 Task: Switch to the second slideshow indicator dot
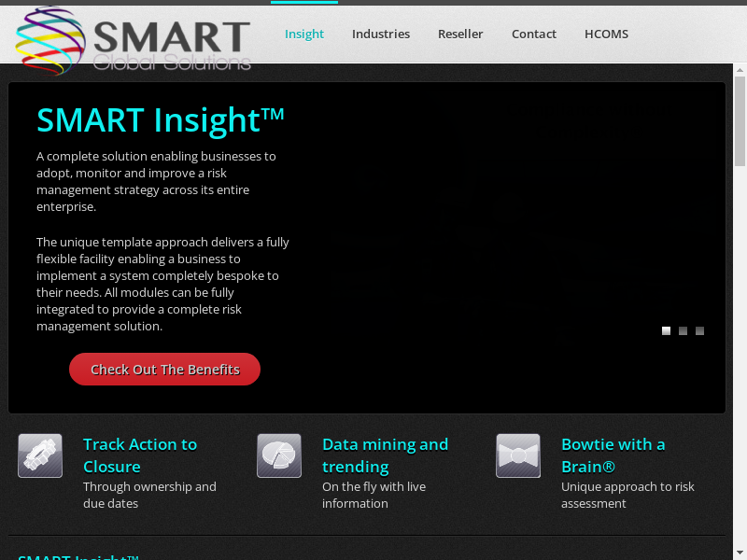[x=683, y=330]
